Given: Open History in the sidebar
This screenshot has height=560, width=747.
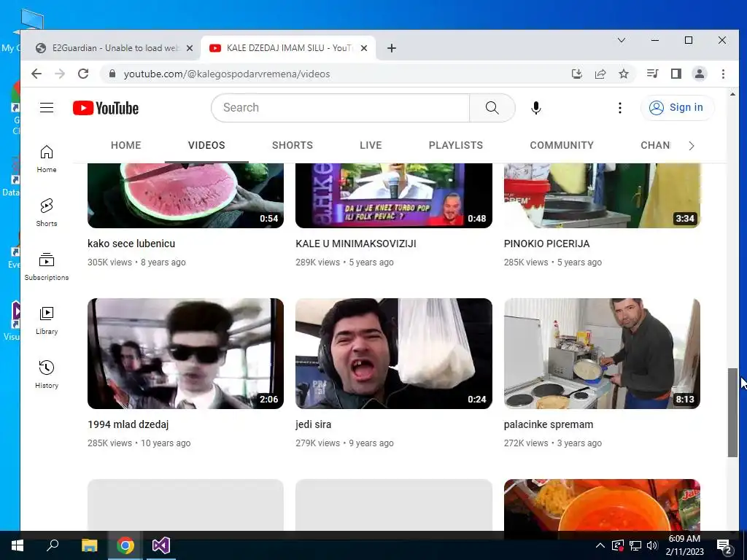Looking at the screenshot, I should (47, 375).
